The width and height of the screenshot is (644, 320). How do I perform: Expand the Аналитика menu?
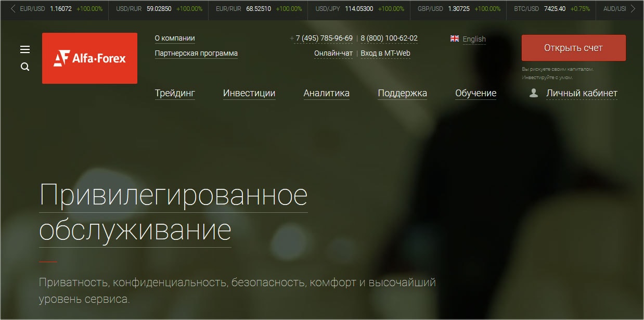point(326,93)
